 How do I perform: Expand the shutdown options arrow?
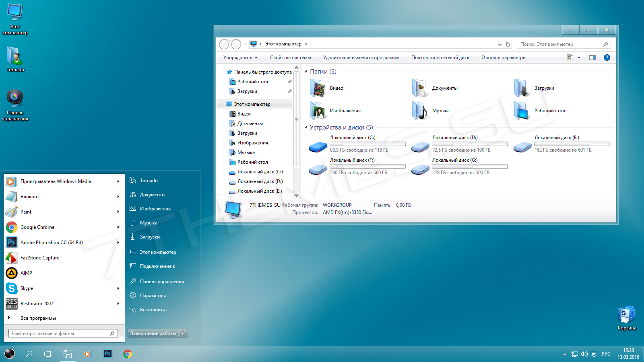click(x=183, y=333)
